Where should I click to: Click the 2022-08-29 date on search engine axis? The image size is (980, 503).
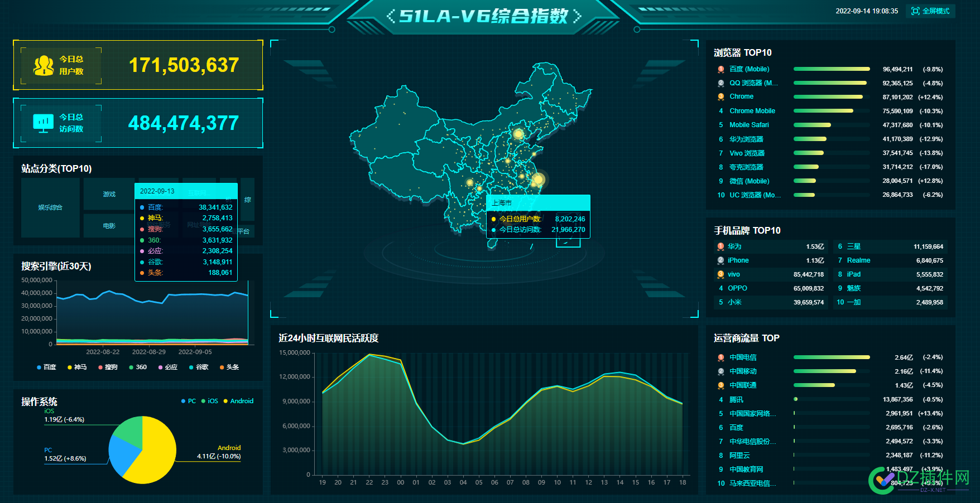[x=148, y=352]
